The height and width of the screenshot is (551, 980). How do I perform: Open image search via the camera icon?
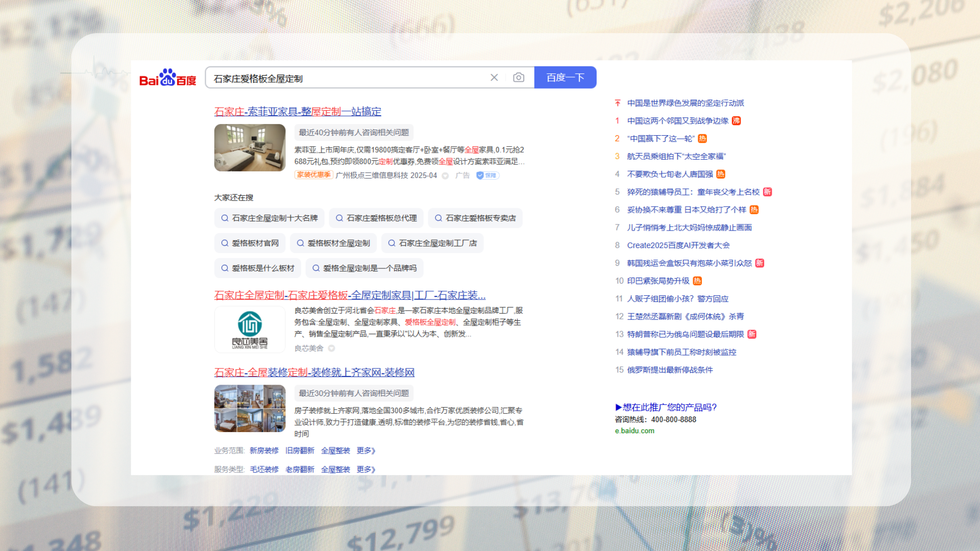pyautogui.click(x=519, y=78)
